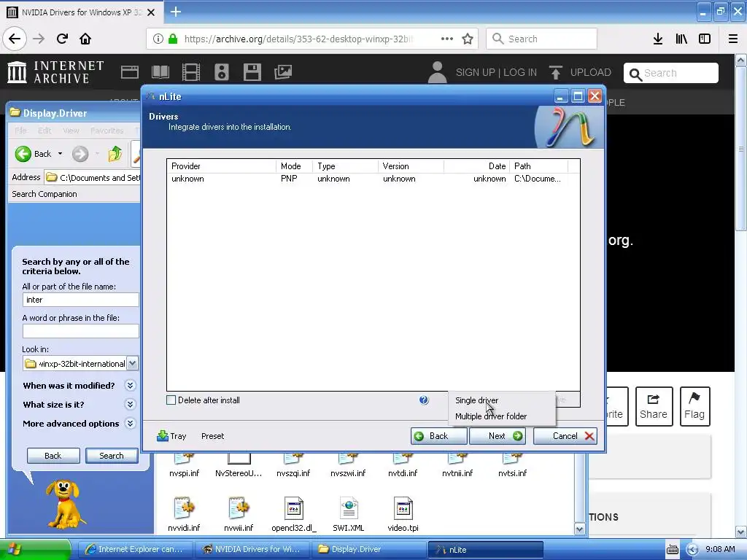Viewport: 747px width, 560px height.
Task: Open Windows Start menu
Action: click(x=34, y=549)
